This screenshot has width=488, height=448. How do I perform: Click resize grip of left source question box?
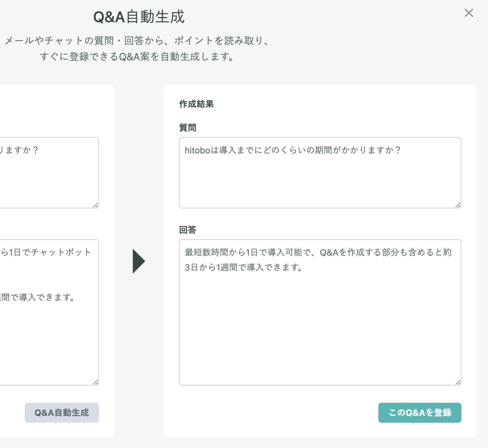click(x=96, y=205)
